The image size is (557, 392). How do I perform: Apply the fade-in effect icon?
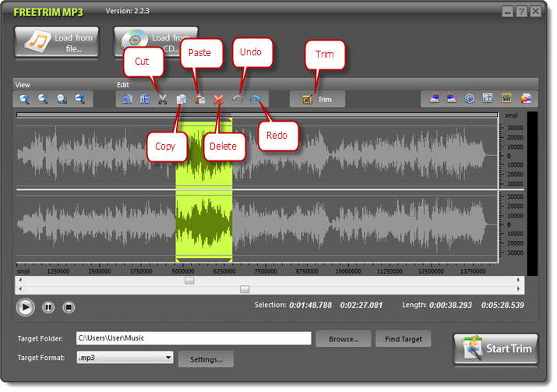pyautogui.click(x=434, y=98)
